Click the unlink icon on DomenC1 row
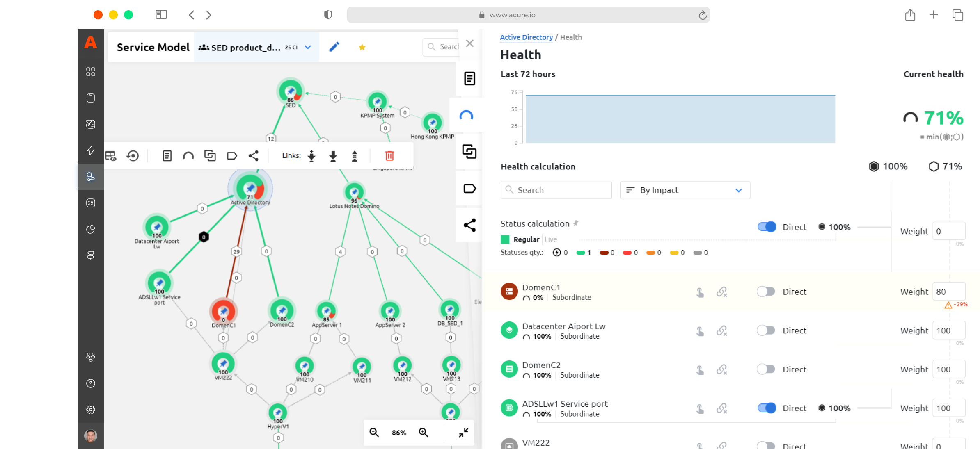The width and height of the screenshot is (980, 449). (x=721, y=292)
